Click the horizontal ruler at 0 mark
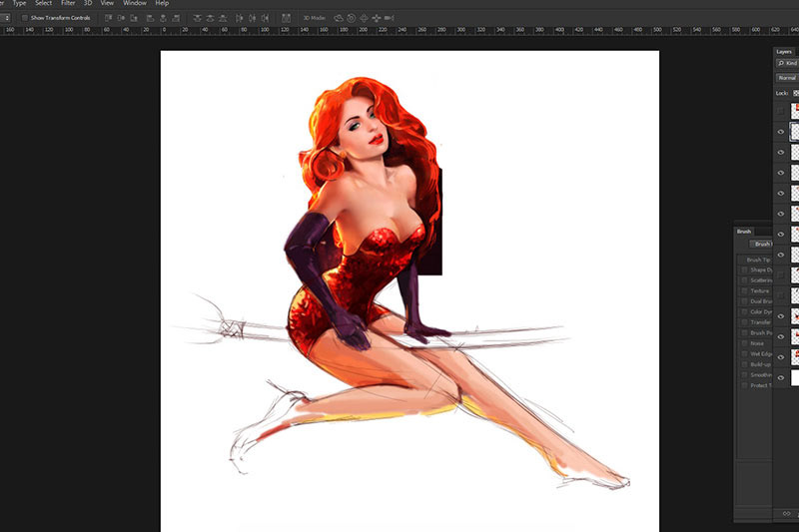The image size is (799, 532). (x=164, y=31)
